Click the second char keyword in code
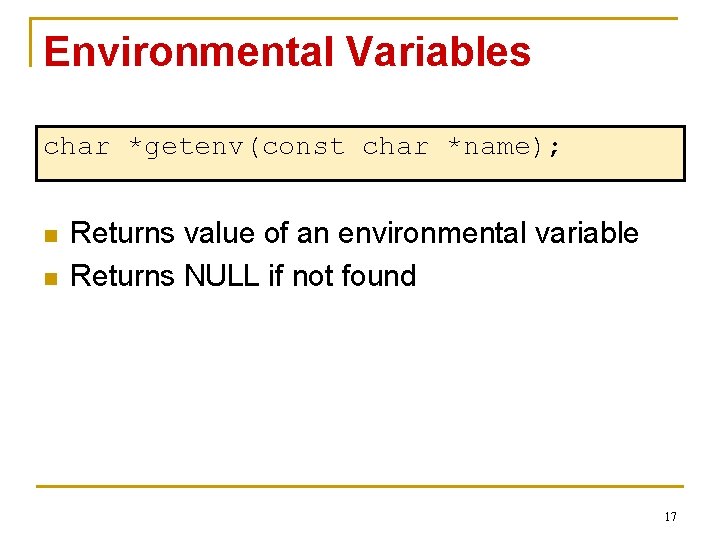The width and height of the screenshot is (720, 540). click(x=396, y=147)
